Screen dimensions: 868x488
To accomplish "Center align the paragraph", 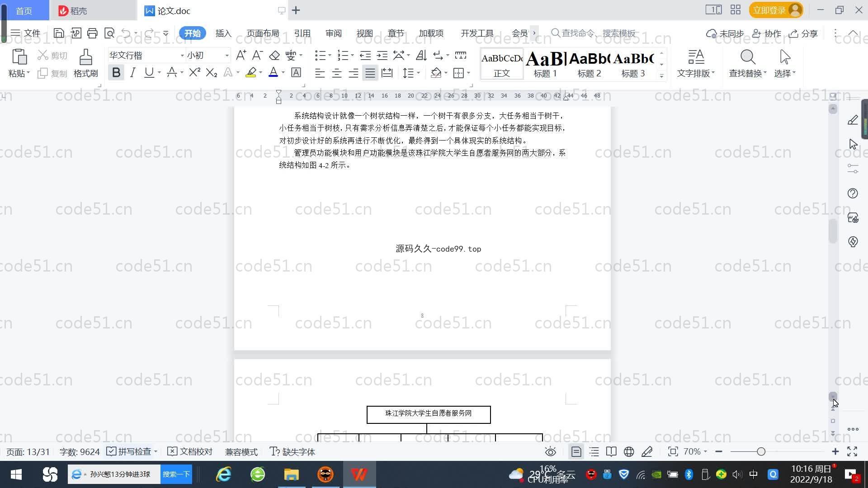I will (x=336, y=73).
